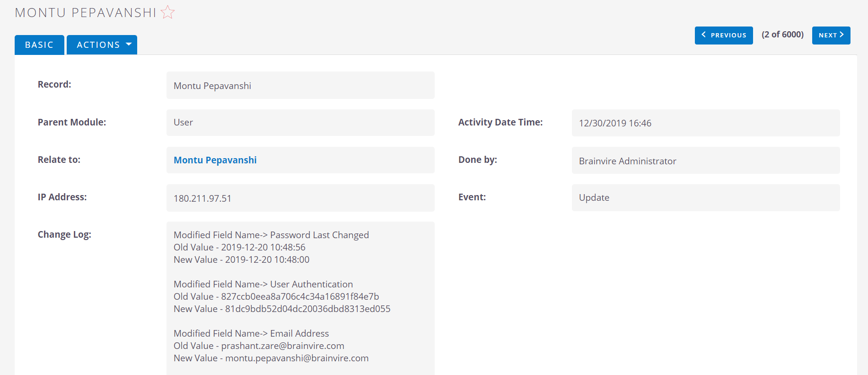
Task: Click the new email address value in log
Action: pyautogui.click(x=297, y=358)
